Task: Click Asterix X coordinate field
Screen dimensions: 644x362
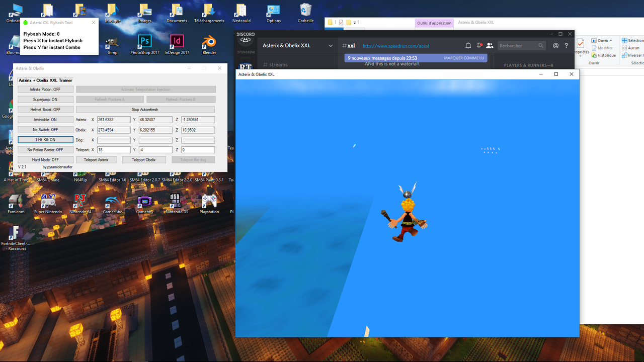Action: click(x=114, y=120)
